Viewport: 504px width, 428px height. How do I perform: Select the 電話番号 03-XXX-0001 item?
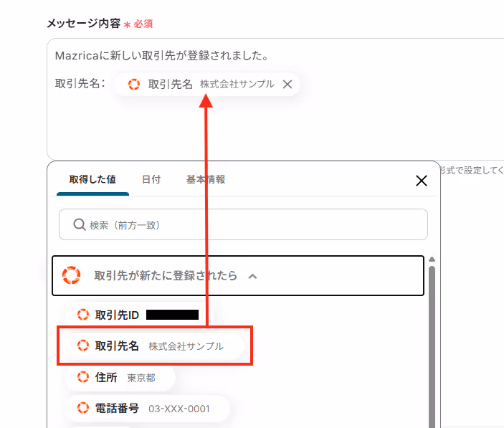(x=148, y=409)
